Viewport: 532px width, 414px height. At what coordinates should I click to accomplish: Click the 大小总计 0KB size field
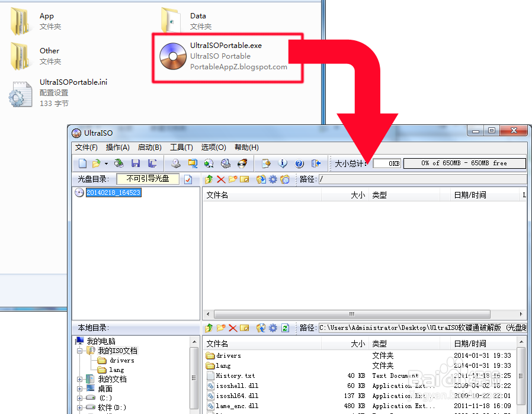387,163
